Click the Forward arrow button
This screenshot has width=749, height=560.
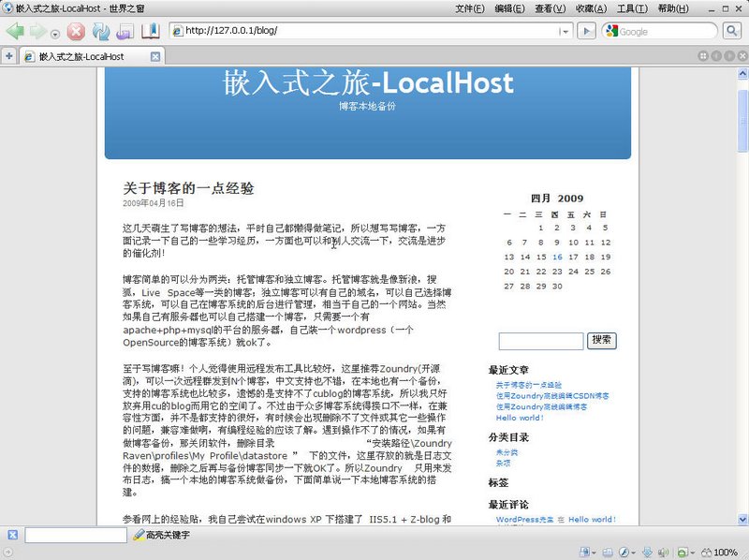[38, 32]
